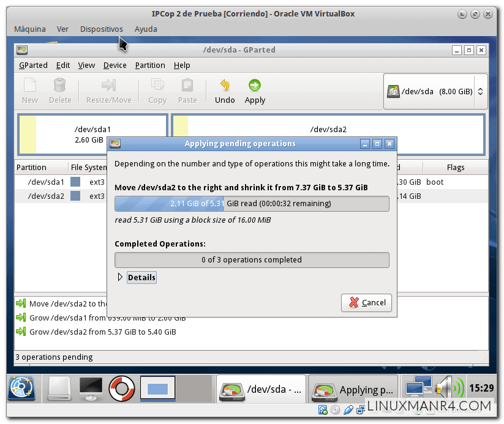Click the Applying pending operations dialog icon
The image size is (504, 424).
(115, 144)
